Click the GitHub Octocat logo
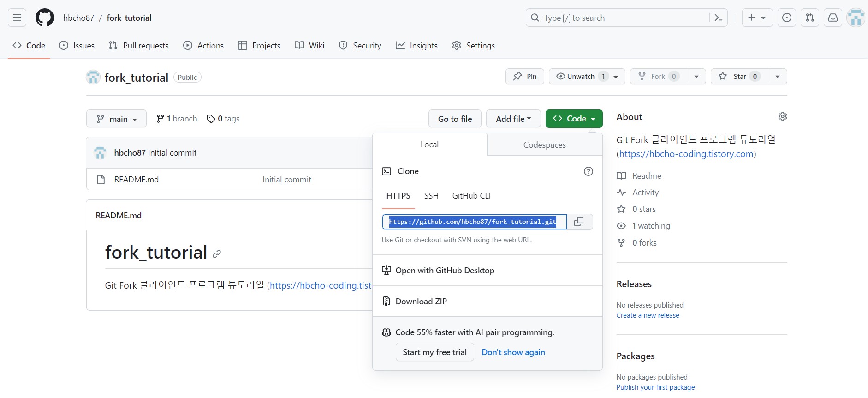868x398 pixels. click(45, 18)
